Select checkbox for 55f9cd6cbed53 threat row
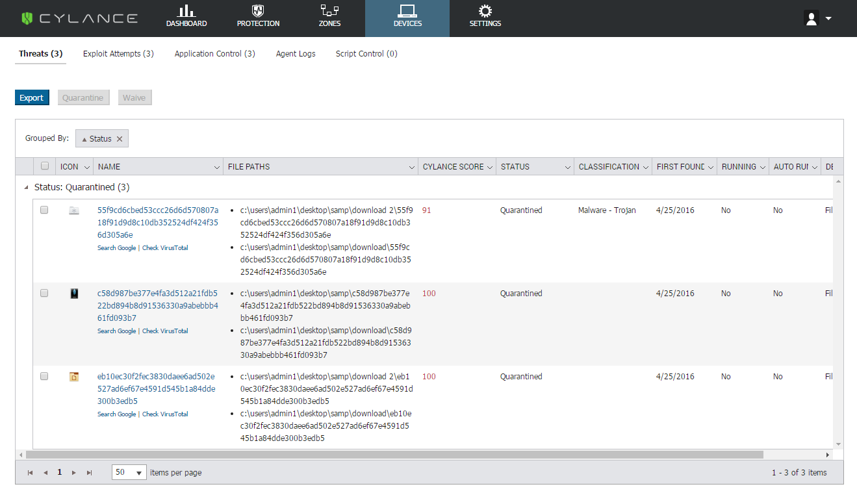The width and height of the screenshot is (857, 504). [x=44, y=210]
